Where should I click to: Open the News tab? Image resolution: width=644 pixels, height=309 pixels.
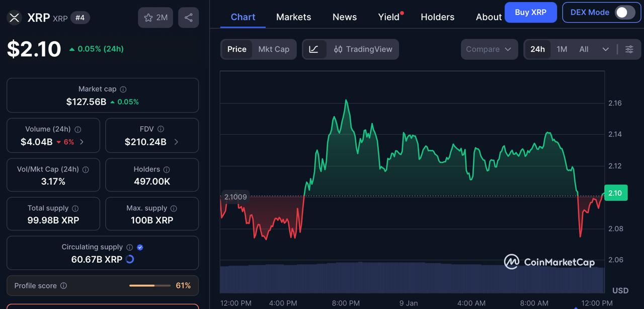344,17
